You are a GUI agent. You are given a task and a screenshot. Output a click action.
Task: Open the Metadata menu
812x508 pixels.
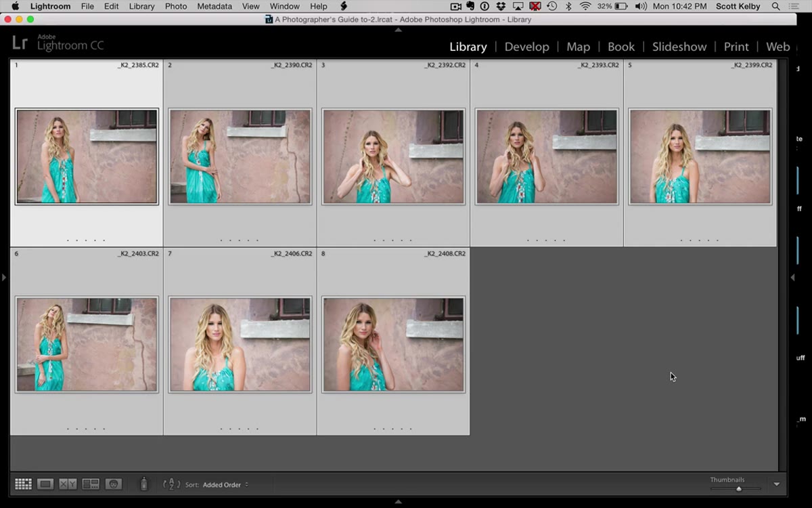click(215, 6)
